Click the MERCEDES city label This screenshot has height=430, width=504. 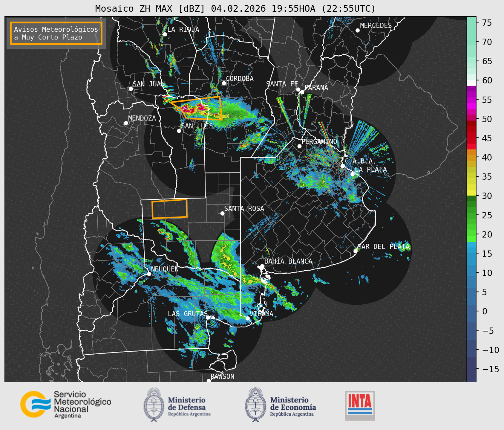click(x=376, y=26)
